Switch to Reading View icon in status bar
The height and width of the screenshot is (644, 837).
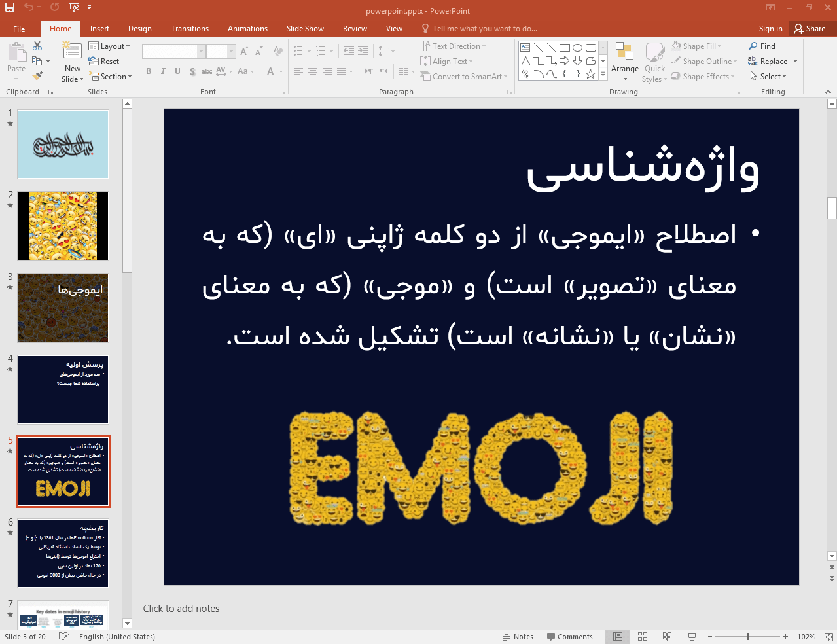667,637
